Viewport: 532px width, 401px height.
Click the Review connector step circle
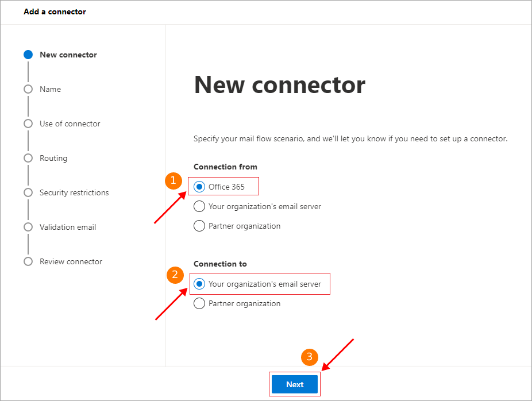[28, 261]
